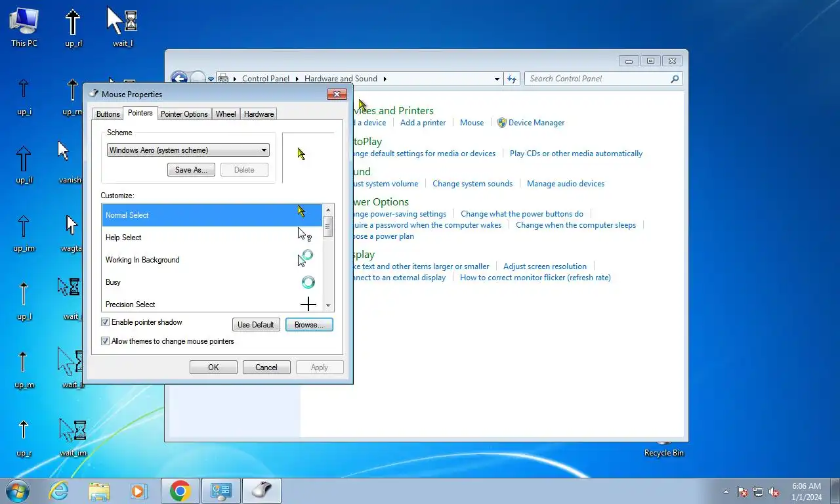Image resolution: width=840 pixels, height=504 pixels.
Task: Select Working In Background pointer row
Action: [x=212, y=260]
